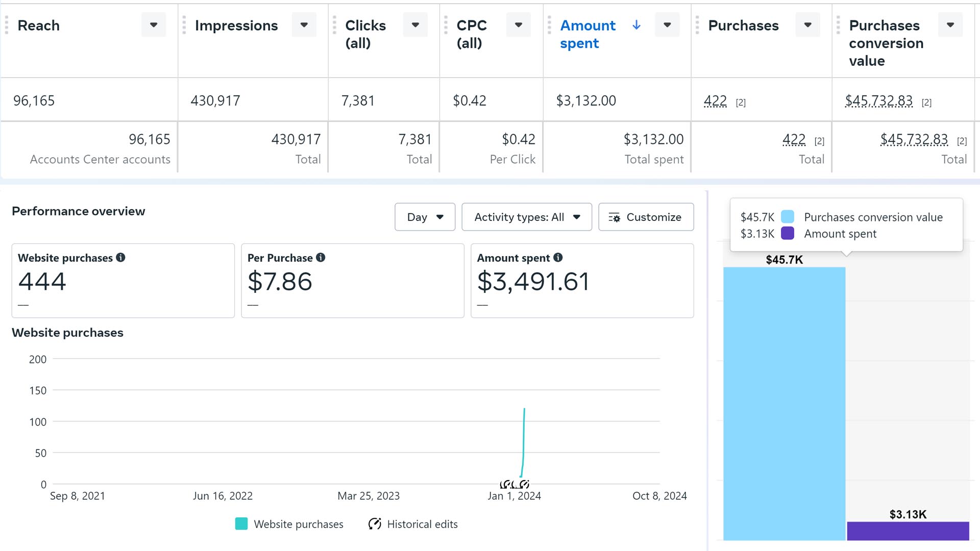Click the Customize settings list icon

pyautogui.click(x=615, y=217)
